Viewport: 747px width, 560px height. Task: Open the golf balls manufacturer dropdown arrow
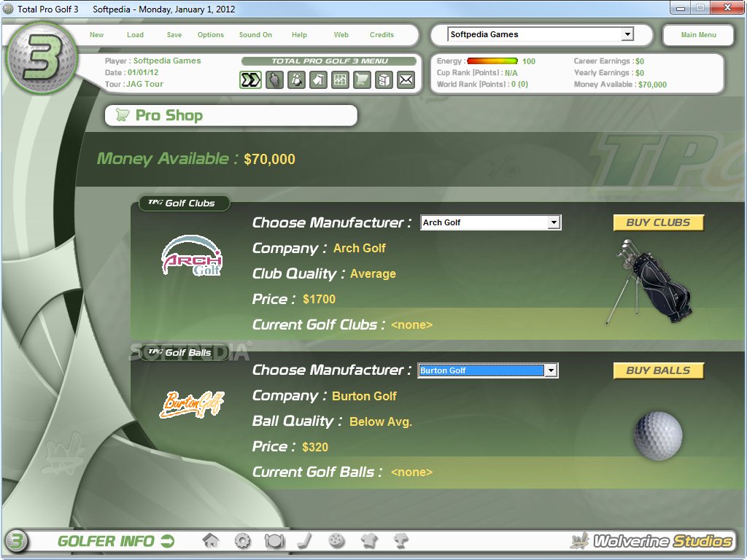tap(551, 370)
